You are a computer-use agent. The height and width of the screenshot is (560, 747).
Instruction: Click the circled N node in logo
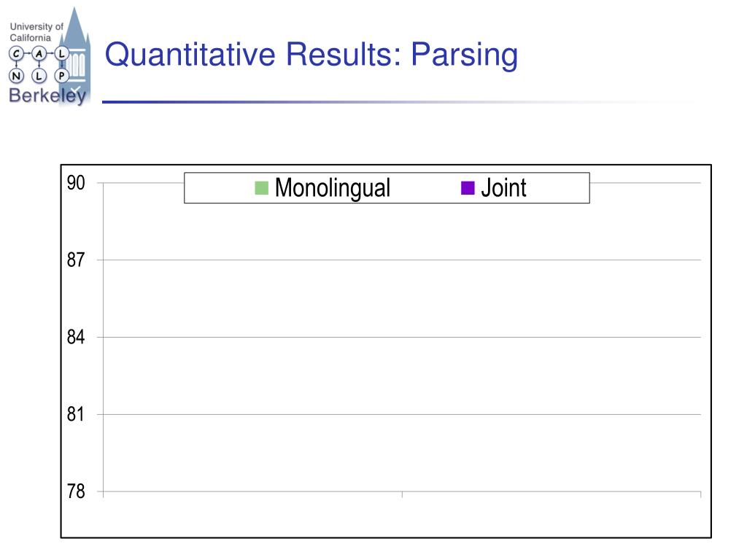pyautogui.click(x=17, y=76)
